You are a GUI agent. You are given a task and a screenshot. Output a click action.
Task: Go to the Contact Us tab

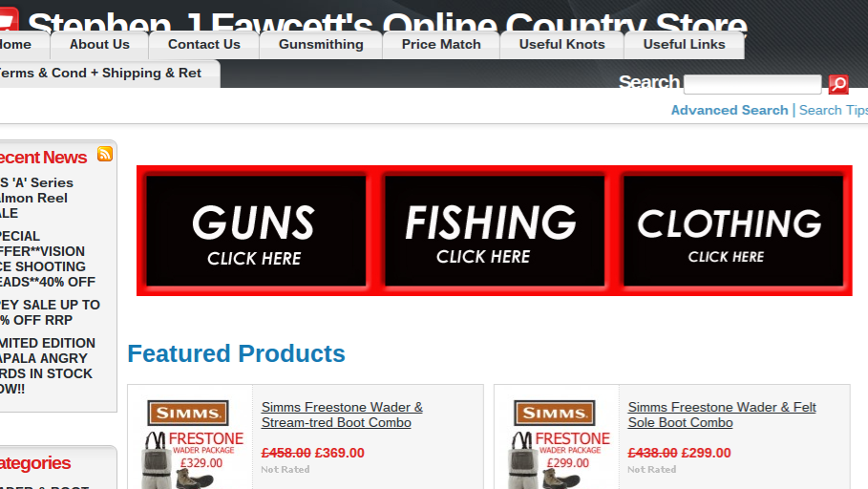pos(204,44)
